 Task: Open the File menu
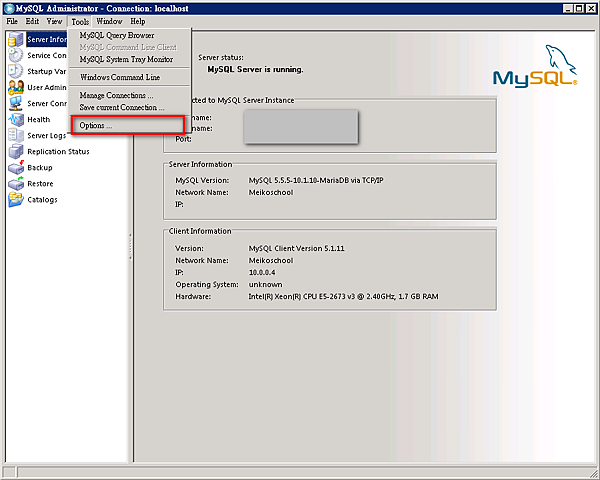point(12,21)
